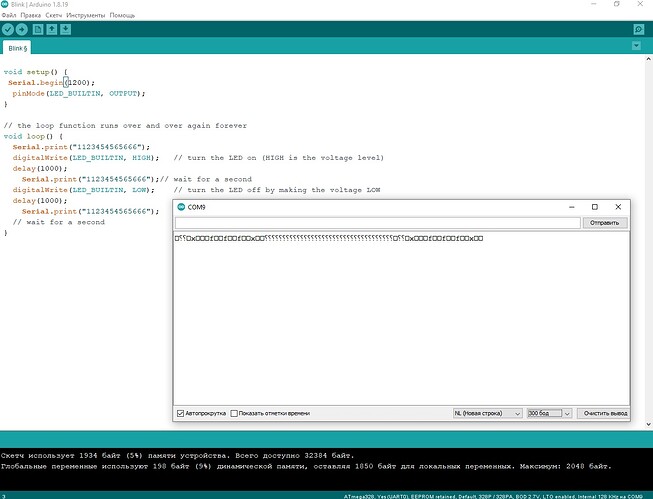Close the COM9 serial monitor window
This screenshot has width=653, height=499.
point(618,207)
